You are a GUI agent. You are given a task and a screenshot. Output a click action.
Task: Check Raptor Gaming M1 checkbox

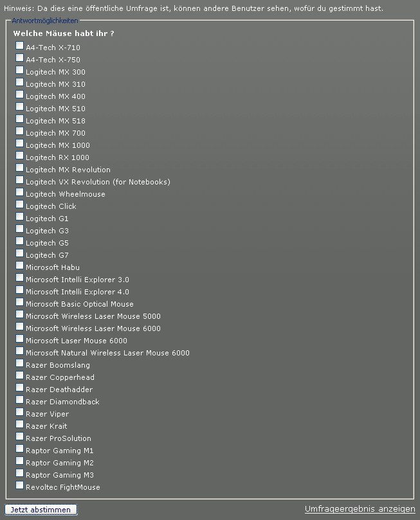tap(19, 449)
